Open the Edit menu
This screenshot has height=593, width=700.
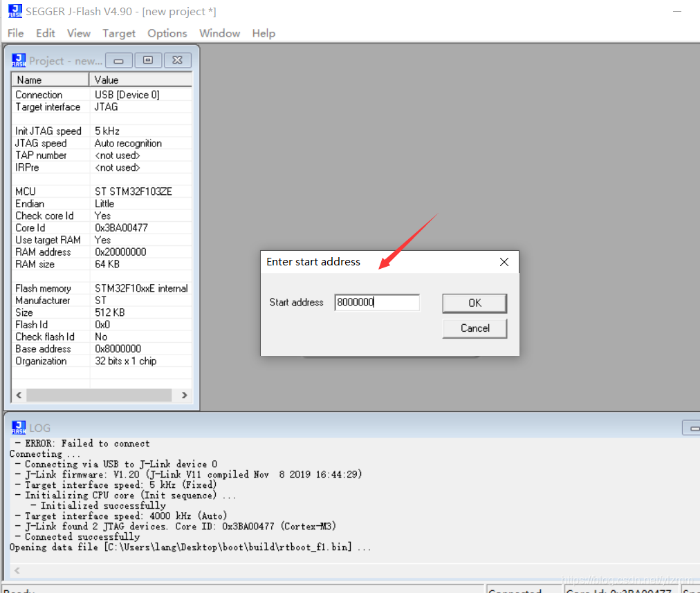[x=46, y=33]
